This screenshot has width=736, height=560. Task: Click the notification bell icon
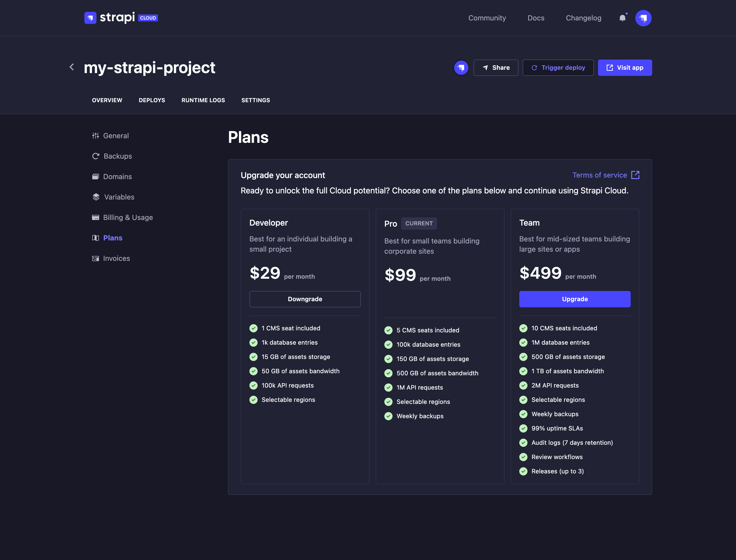coord(622,18)
